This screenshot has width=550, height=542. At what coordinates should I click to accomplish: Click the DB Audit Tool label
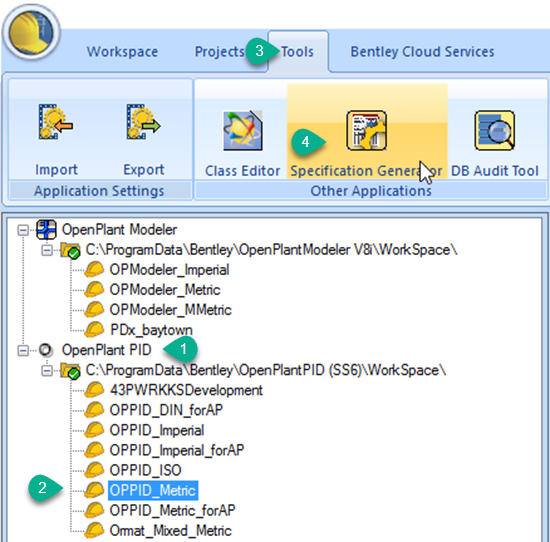point(495,171)
